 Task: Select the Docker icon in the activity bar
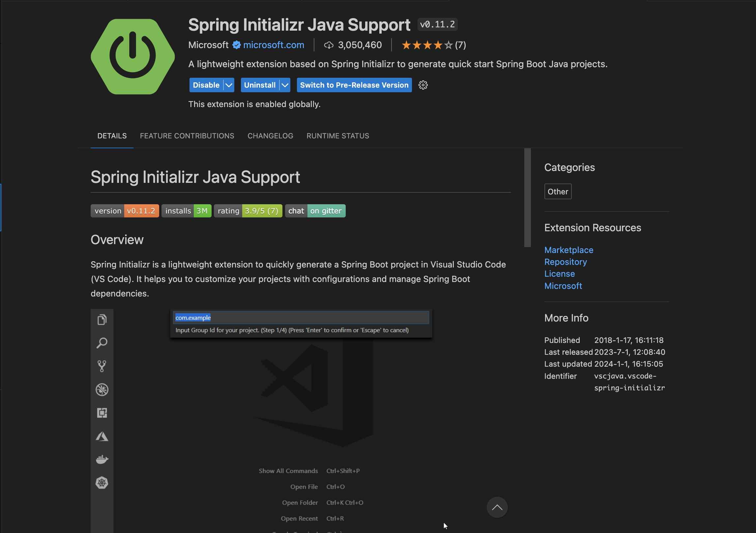point(102,459)
